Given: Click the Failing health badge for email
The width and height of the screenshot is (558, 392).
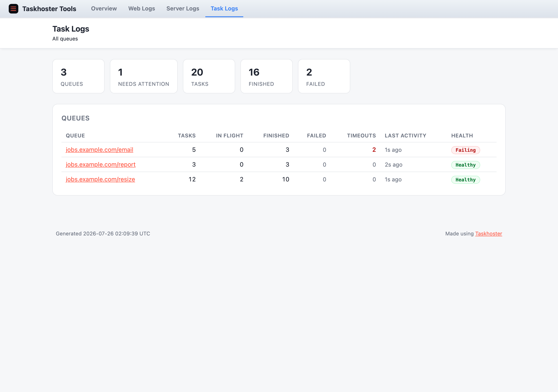Looking at the screenshot, I should point(465,150).
